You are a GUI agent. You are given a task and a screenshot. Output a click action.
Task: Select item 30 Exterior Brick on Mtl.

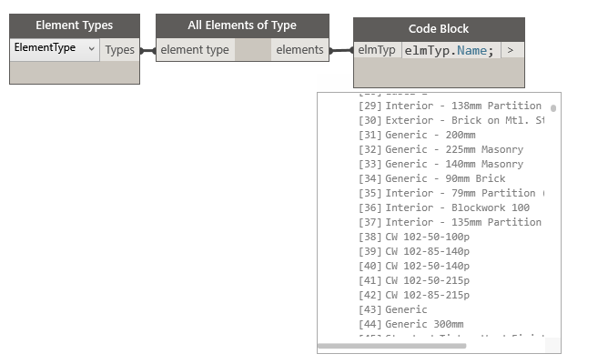pyautogui.click(x=451, y=120)
